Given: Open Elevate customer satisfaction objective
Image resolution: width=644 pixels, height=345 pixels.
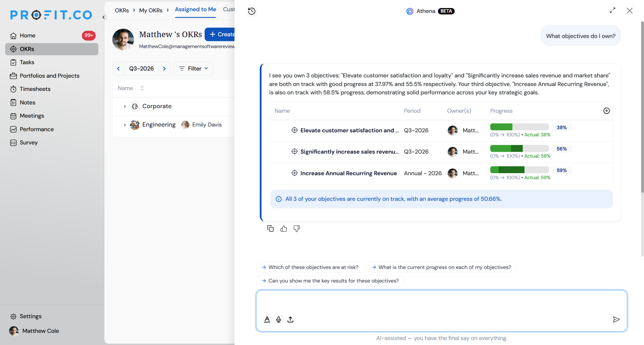Looking at the screenshot, I should (x=349, y=130).
